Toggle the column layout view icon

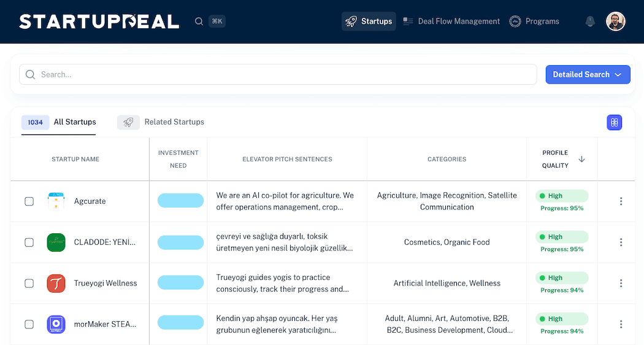615,122
